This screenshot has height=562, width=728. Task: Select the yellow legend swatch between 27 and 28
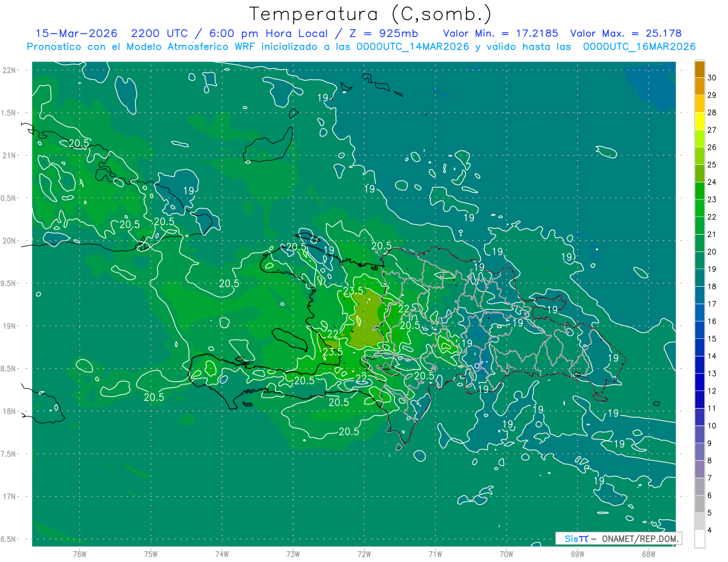tap(699, 121)
